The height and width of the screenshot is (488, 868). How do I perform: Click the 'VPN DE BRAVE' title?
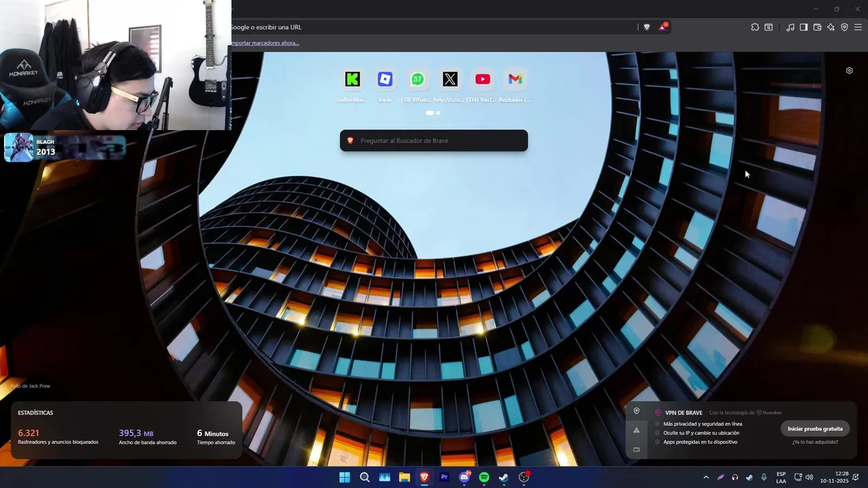[684, 413]
